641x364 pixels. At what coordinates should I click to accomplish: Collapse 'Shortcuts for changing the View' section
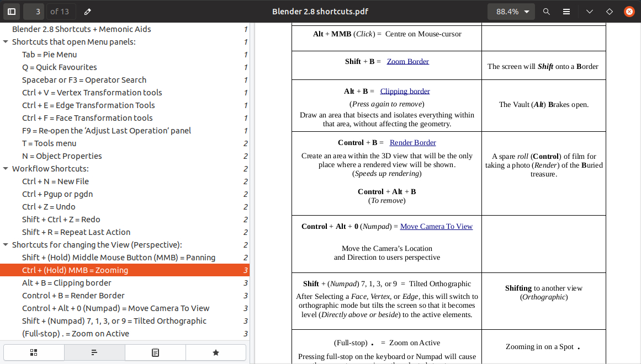click(6, 245)
